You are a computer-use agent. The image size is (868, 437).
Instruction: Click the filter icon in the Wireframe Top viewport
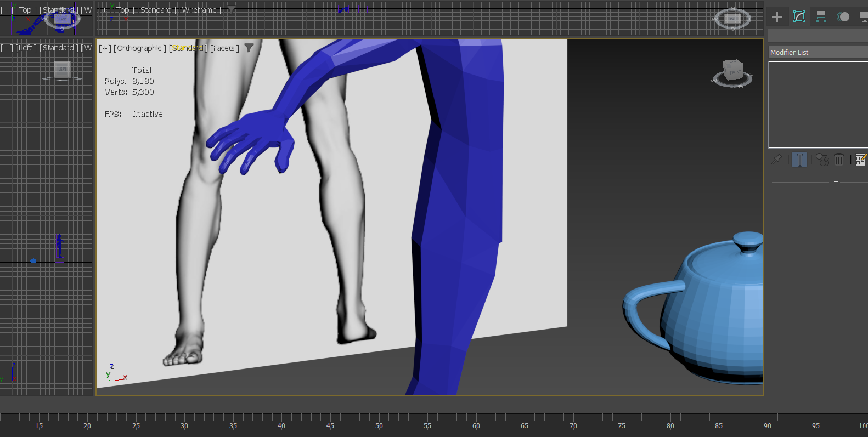232,9
